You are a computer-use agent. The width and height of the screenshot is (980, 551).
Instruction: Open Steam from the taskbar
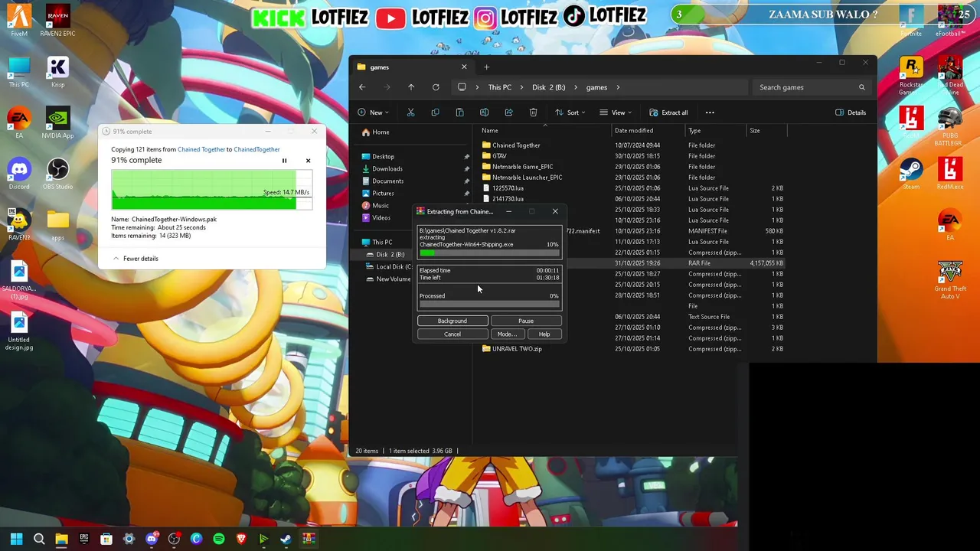click(286, 540)
